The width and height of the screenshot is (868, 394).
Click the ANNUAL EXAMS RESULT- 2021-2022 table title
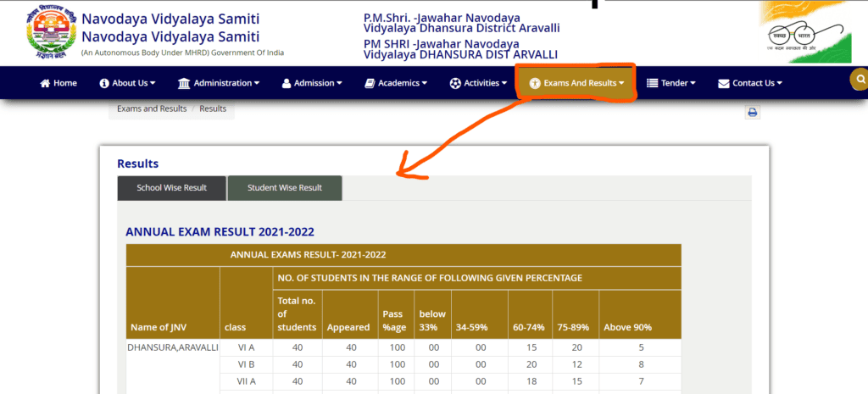click(x=309, y=255)
